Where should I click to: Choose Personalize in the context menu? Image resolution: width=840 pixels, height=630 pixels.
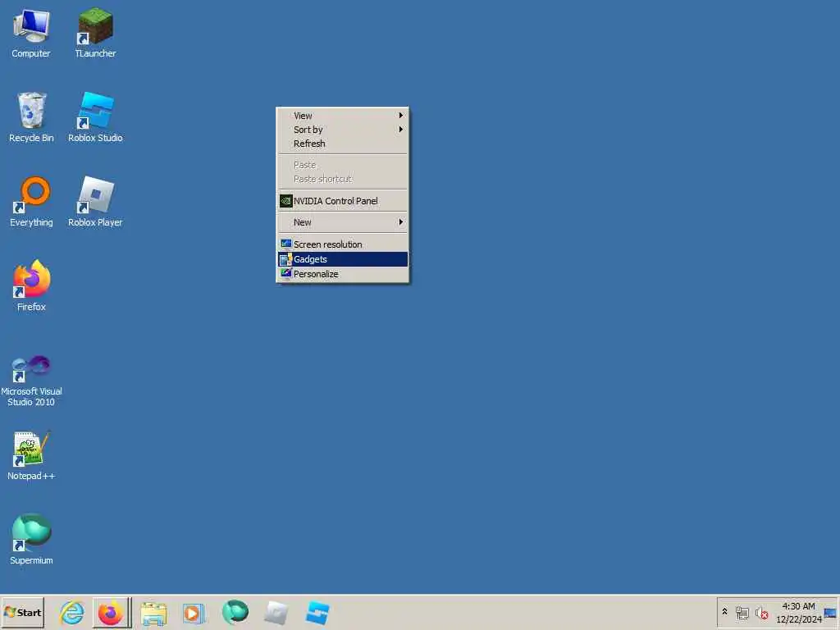pos(343,274)
